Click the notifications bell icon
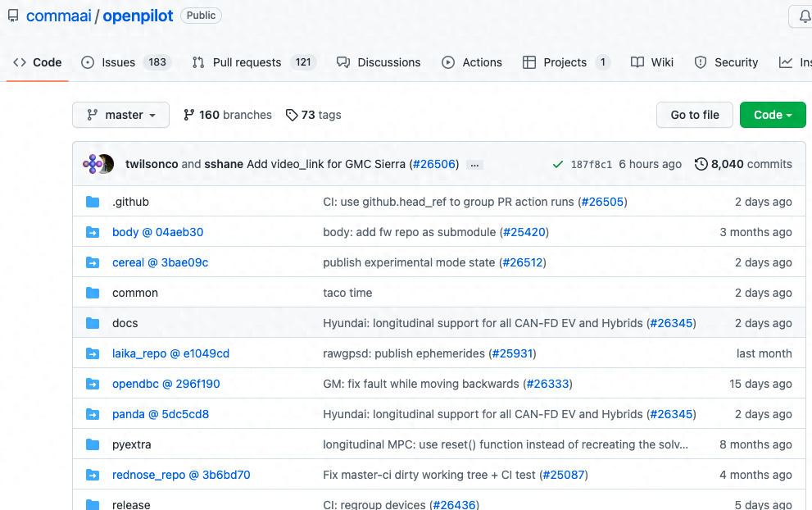 click(801, 16)
